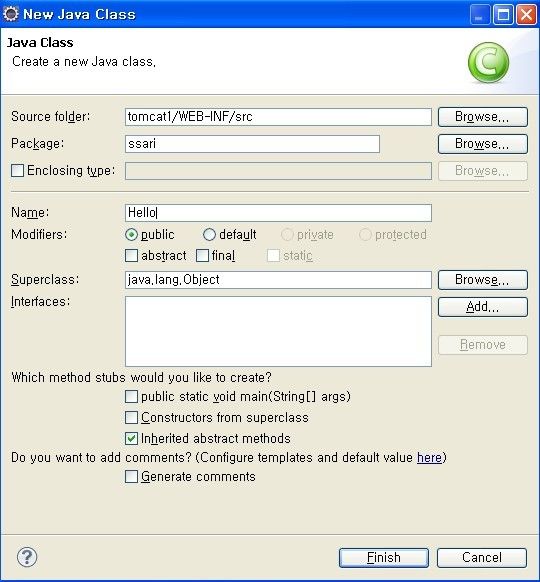
Task: Click the 'Modifiers:' label
Action: [39, 235]
